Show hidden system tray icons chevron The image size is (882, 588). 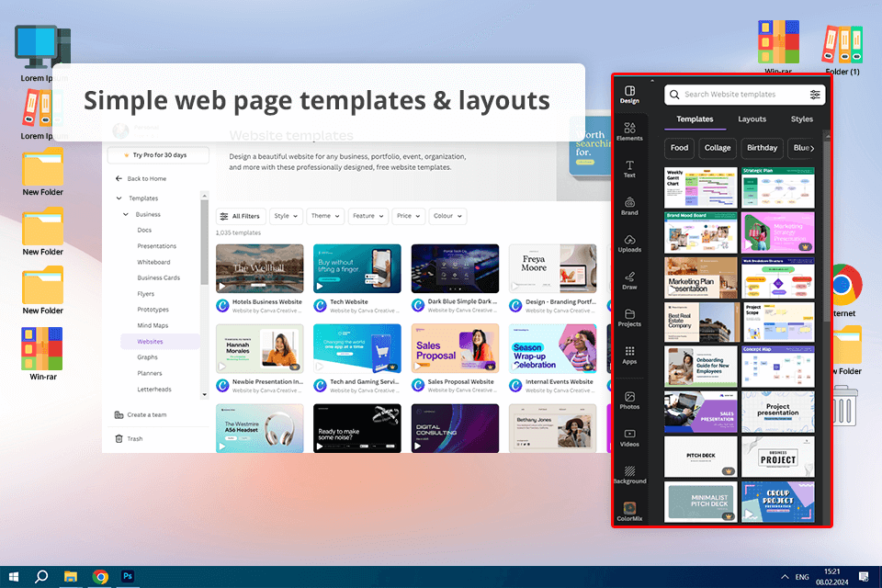[x=784, y=577]
